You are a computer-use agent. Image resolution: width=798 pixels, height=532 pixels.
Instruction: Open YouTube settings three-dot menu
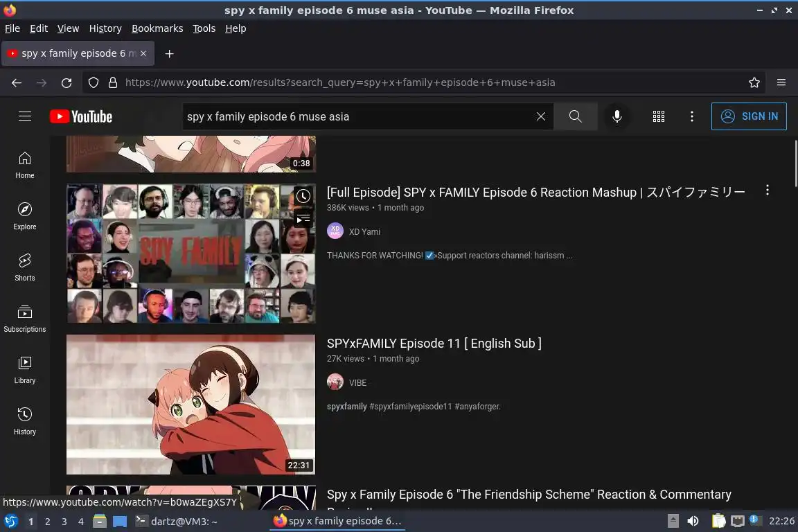coord(691,116)
